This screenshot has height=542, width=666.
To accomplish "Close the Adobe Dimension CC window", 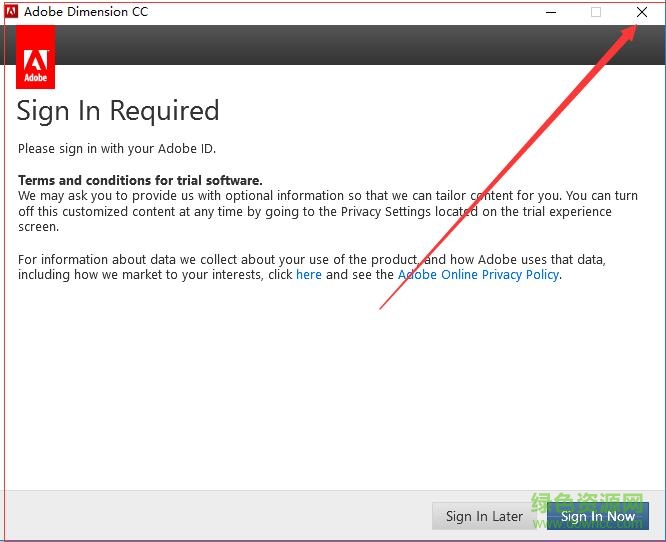I will pyautogui.click(x=642, y=12).
